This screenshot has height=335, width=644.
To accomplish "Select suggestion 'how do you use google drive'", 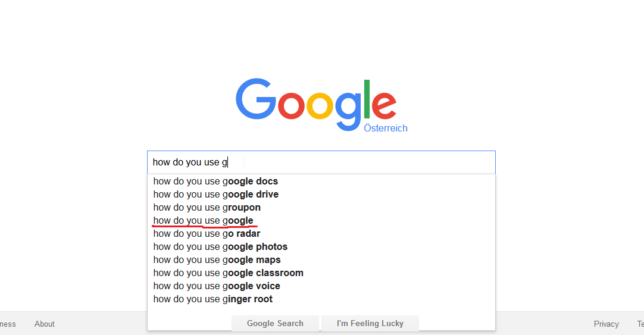I will (321, 194).
